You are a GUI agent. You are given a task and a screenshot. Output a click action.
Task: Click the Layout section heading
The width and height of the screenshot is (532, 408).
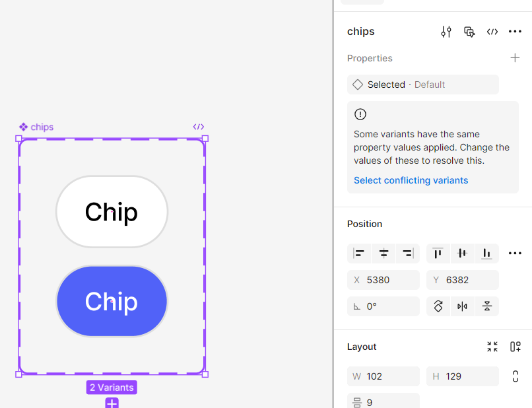pos(362,347)
